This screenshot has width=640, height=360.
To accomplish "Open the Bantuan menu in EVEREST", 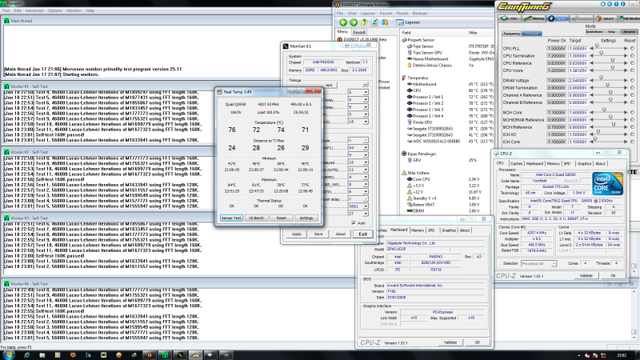I will tap(420, 13).
